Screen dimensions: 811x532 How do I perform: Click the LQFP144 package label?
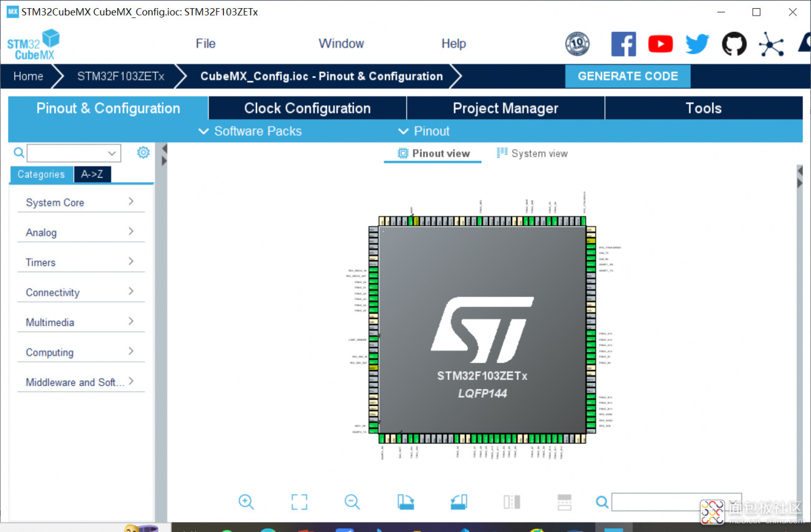(x=482, y=394)
